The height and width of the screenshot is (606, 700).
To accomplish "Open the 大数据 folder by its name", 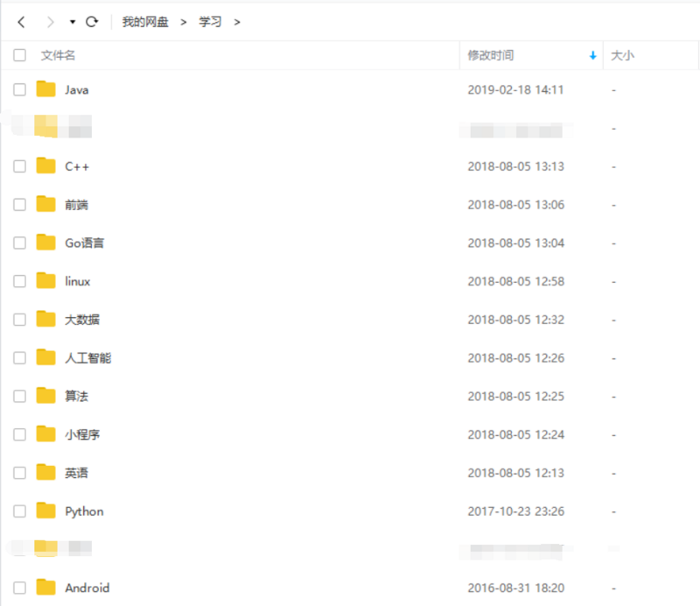I will click(x=85, y=319).
